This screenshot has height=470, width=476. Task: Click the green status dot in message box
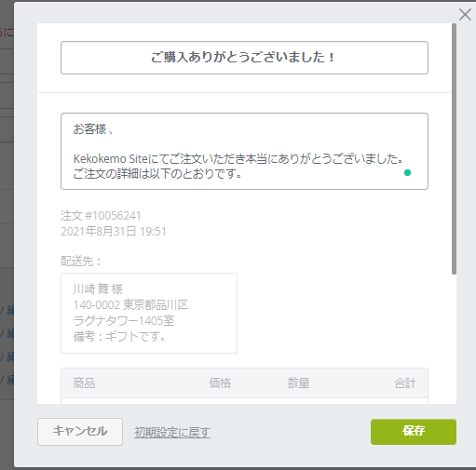407,173
